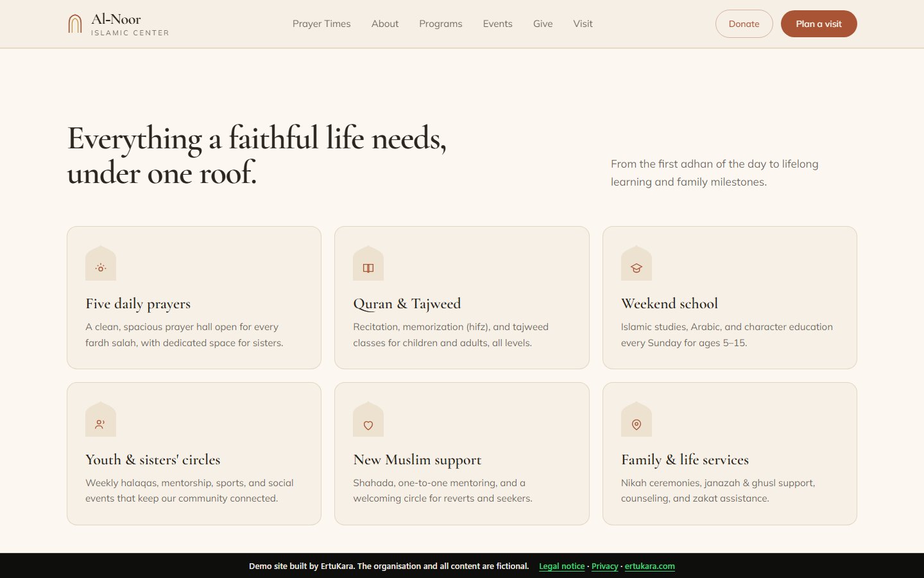Go to the About page
This screenshot has height=578, width=924.
pyautogui.click(x=385, y=24)
